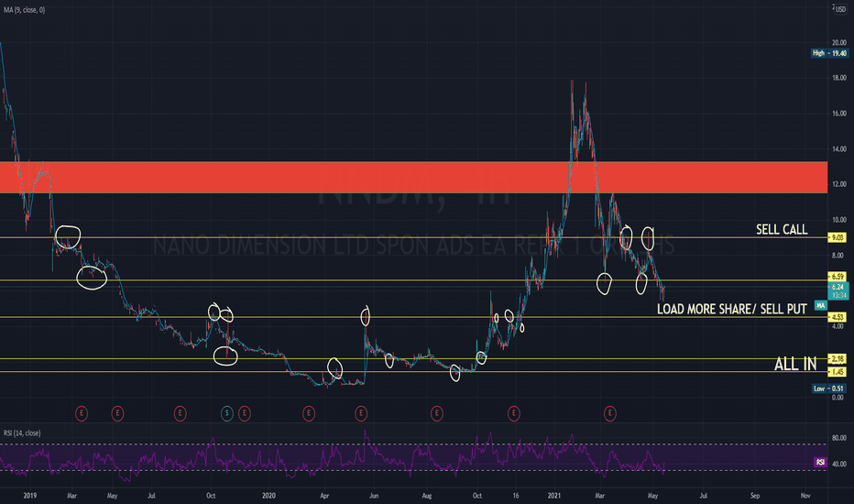
Task: Click the 80.00 level on the RSI axis
Action: pos(838,437)
